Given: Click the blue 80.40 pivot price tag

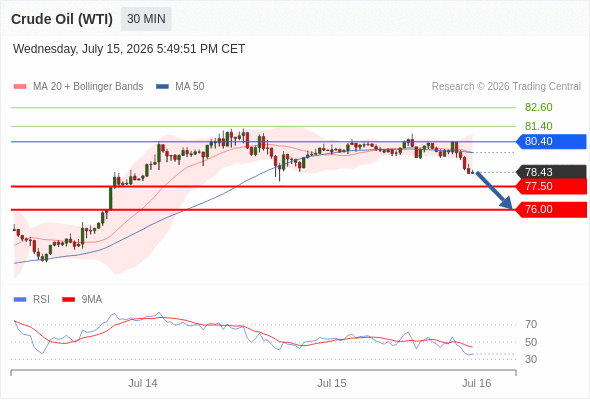Looking at the screenshot, I should pos(551,141).
